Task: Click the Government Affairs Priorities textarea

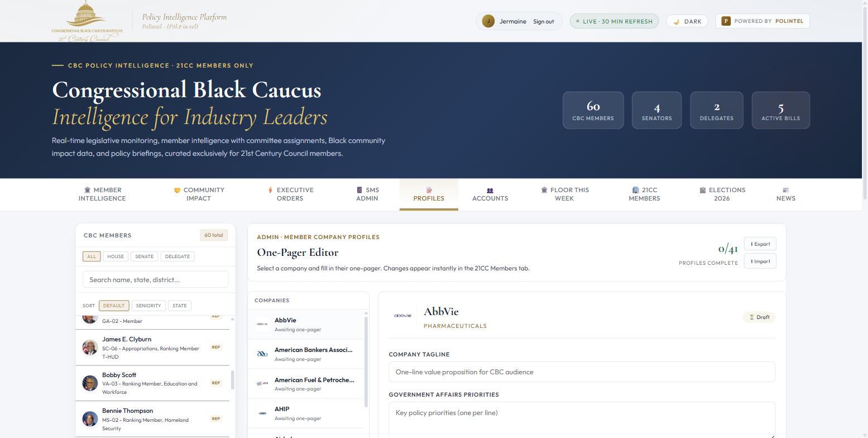Action: tap(582, 420)
